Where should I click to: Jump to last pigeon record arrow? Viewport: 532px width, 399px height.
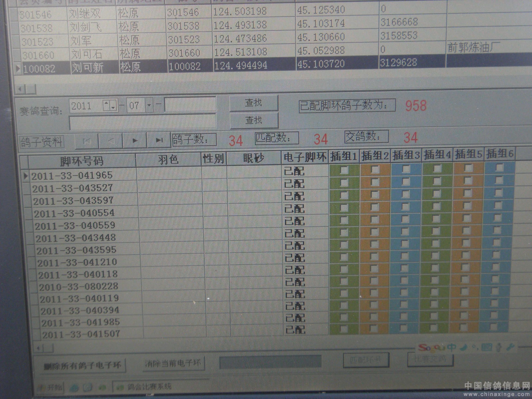click(x=159, y=140)
